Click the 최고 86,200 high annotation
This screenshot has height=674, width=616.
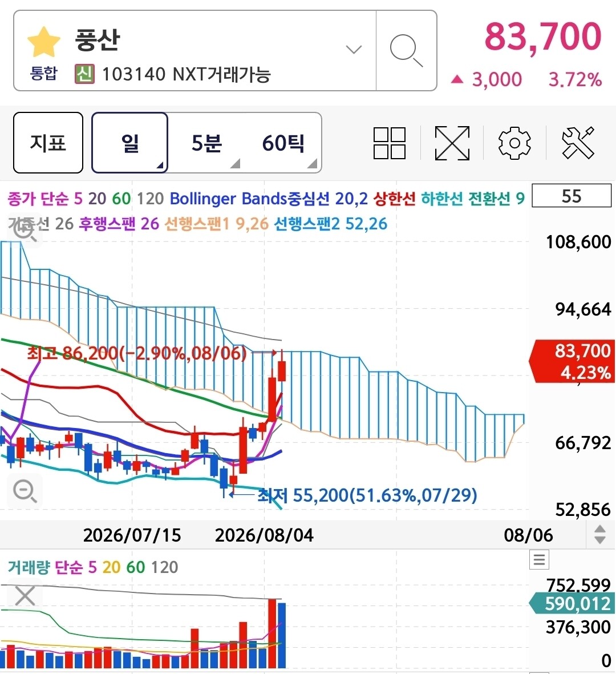click(136, 353)
